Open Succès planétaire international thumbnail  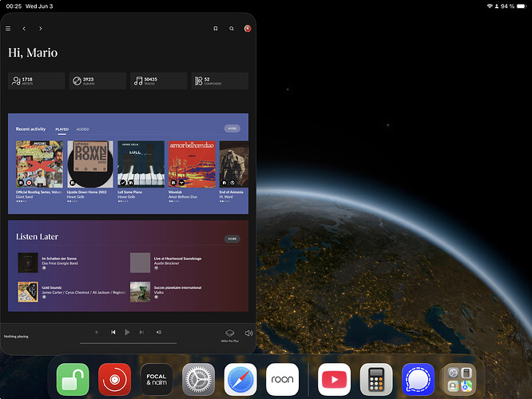coord(140,291)
